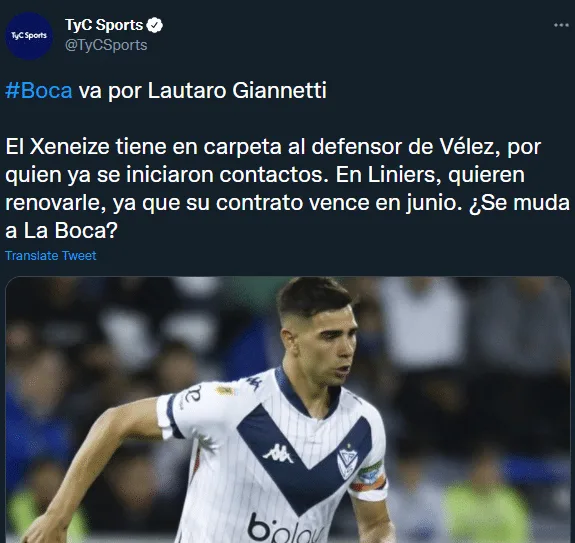575x543 pixels.
Task: Open the three-dot more options menu
Action: (561, 25)
